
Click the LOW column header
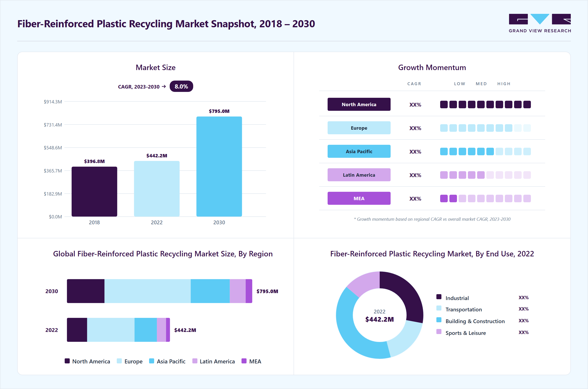460,84
